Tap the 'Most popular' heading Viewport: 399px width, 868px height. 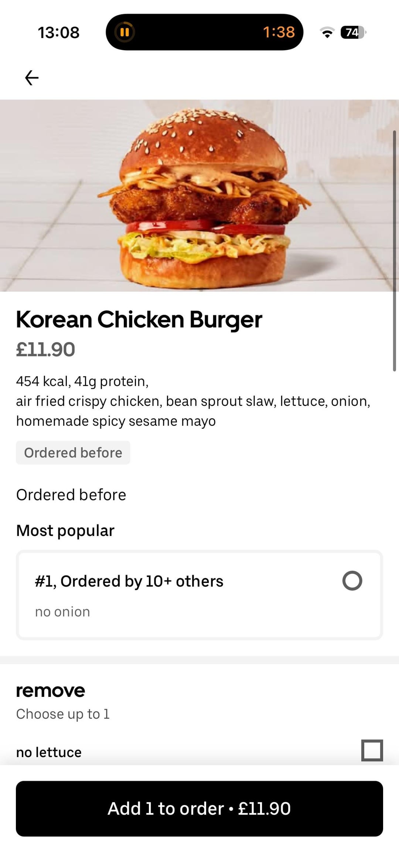coord(65,530)
